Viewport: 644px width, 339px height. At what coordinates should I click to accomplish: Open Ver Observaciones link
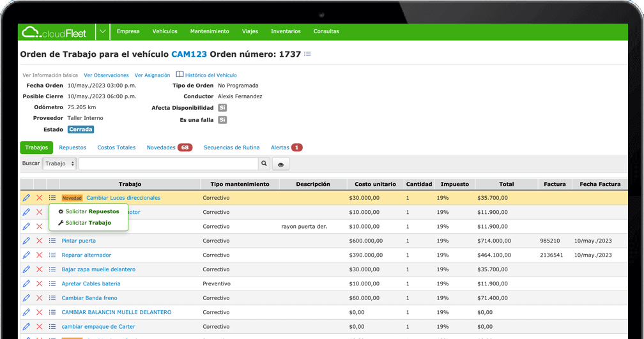click(x=106, y=75)
